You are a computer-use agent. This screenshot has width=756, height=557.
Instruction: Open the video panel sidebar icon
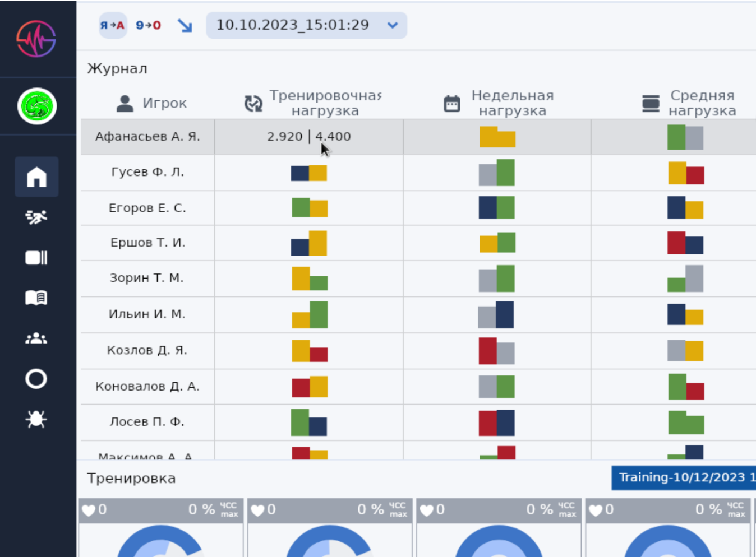pos(36,258)
